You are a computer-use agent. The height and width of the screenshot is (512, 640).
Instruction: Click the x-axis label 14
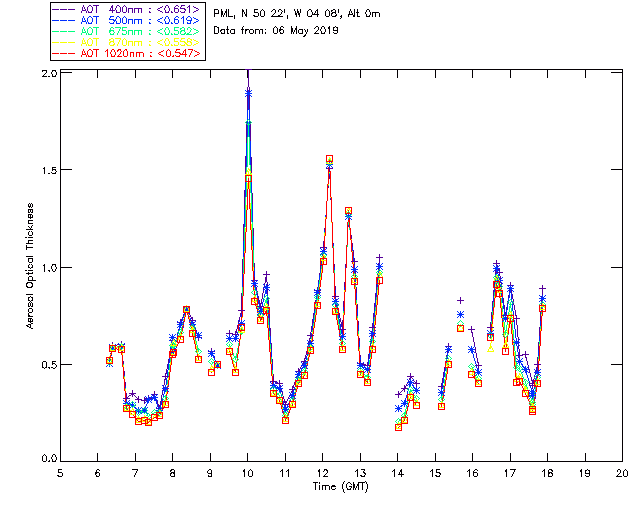[x=398, y=473]
